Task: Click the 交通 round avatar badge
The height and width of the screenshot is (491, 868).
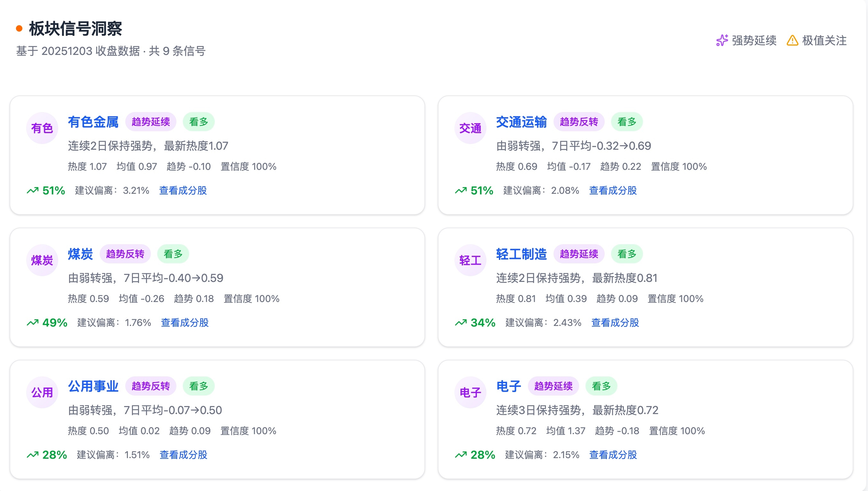Action: [x=470, y=128]
